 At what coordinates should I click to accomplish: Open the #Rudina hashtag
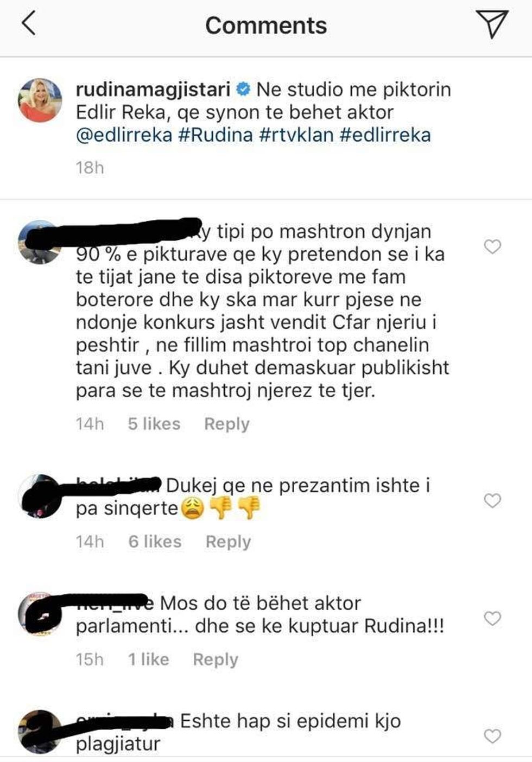[216, 135]
